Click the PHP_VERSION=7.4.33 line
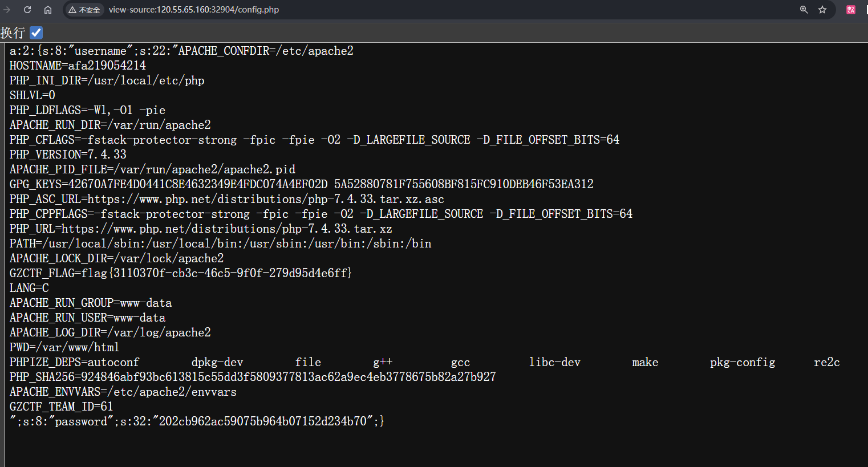This screenshot has height=467, width=868. click(x=68, y=155)
